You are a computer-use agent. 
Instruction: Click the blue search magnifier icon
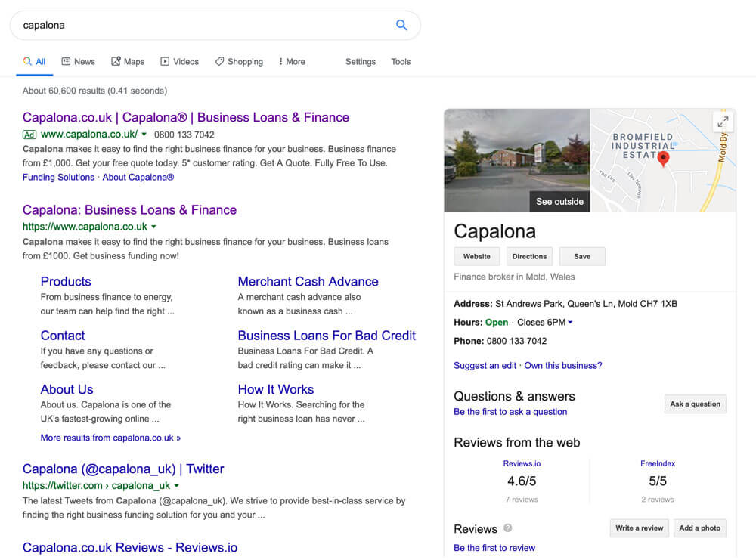pyautogui.click(x=401, y=25)
